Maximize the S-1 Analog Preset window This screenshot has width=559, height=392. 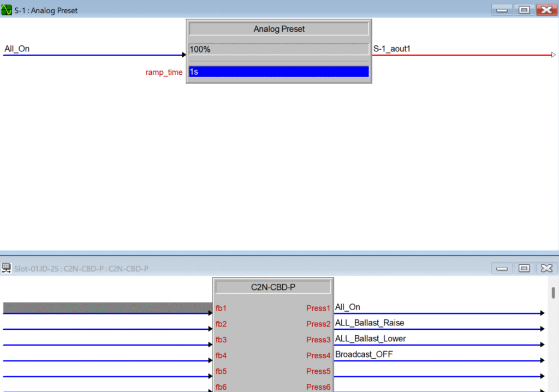pos(524,10)
